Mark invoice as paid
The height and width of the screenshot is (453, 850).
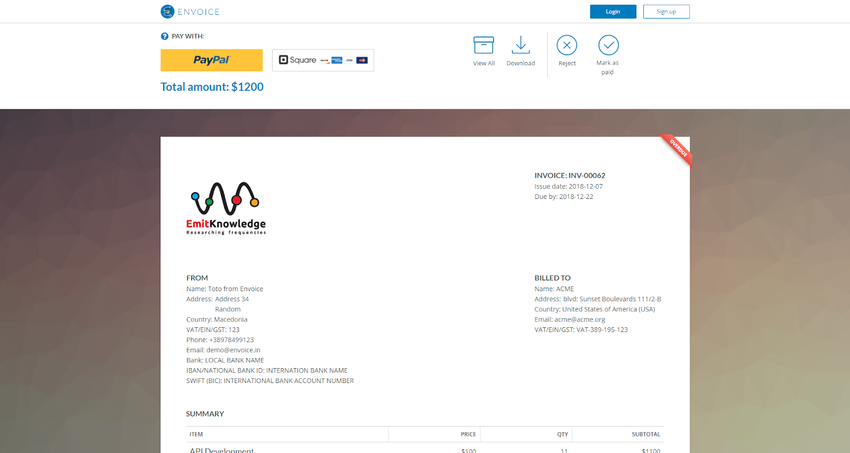(608, 55)
